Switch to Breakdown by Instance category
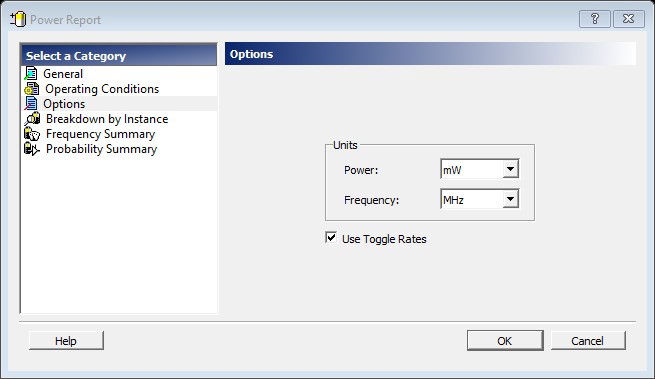 click(107, 119)
